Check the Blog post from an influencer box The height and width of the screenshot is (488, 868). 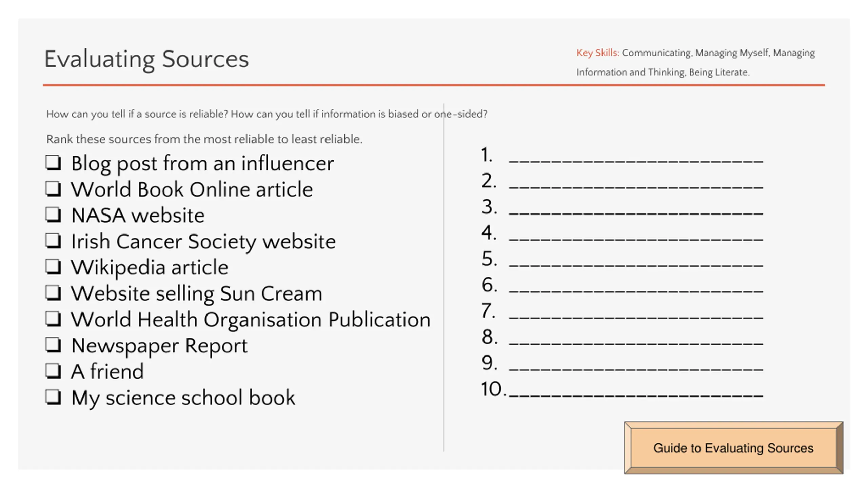(x=53, y=163)
